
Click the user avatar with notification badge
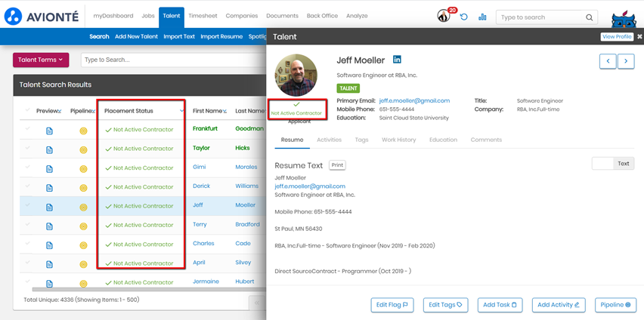pos(444,17)
